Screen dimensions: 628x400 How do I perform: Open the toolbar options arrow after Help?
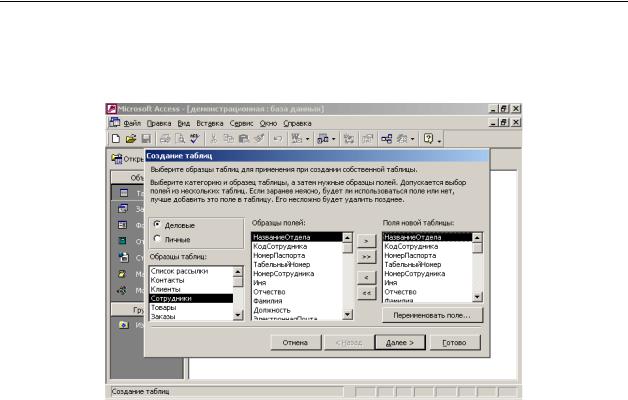(x=439, y=140)
